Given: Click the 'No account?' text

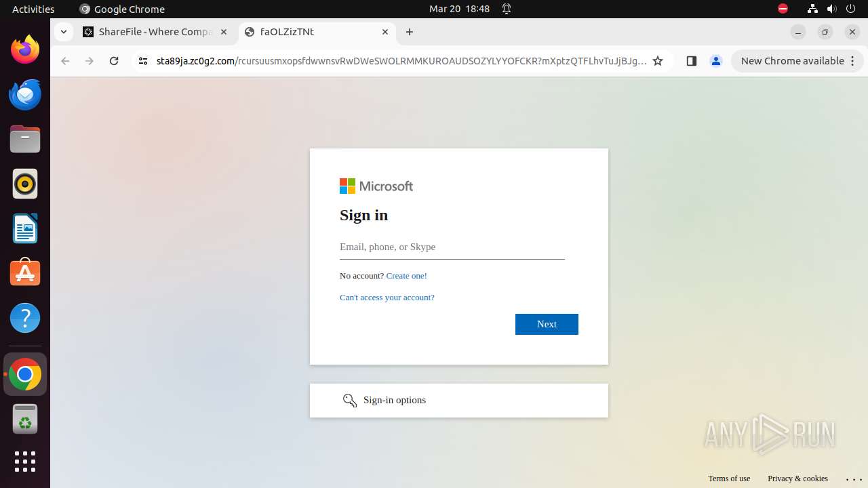Looking at the screenshot, I should 361,276.
